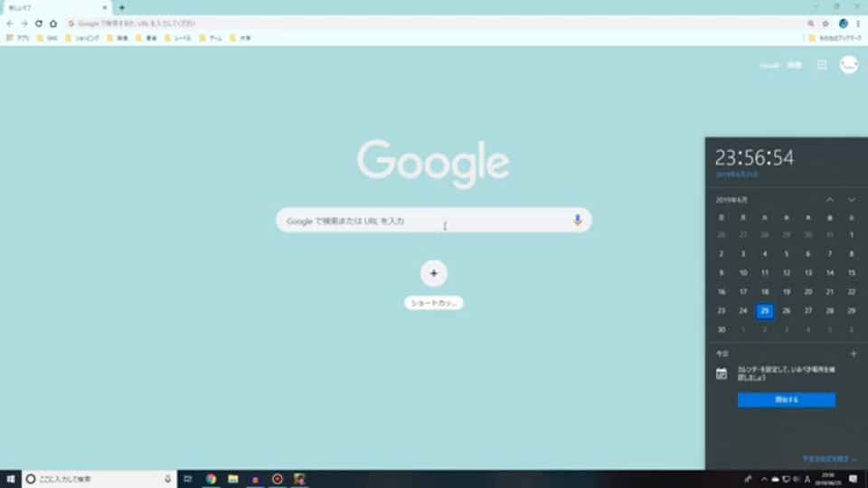This screenshot has height=488, width=868.
Task: Bookmark this page with the star icon
Action: point(826,23)
